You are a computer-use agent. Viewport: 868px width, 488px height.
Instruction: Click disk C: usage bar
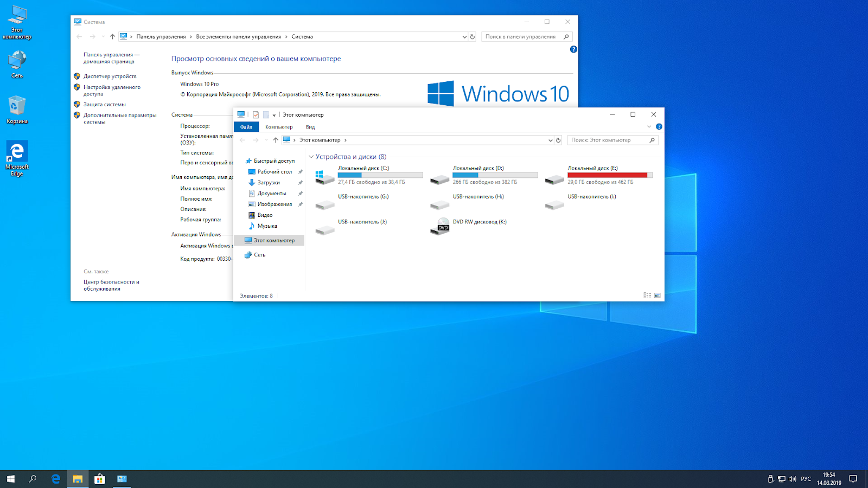[x=380, y=175]
